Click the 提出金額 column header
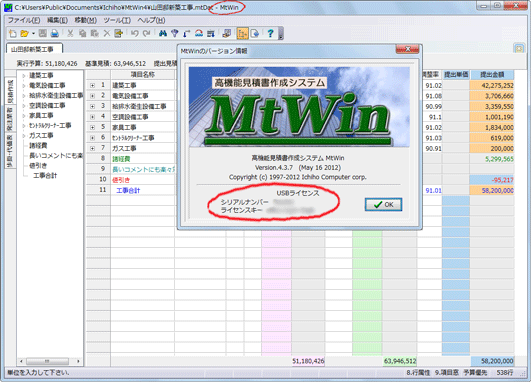The height and width of the screenshot is (382, 531). click(492, 75)
